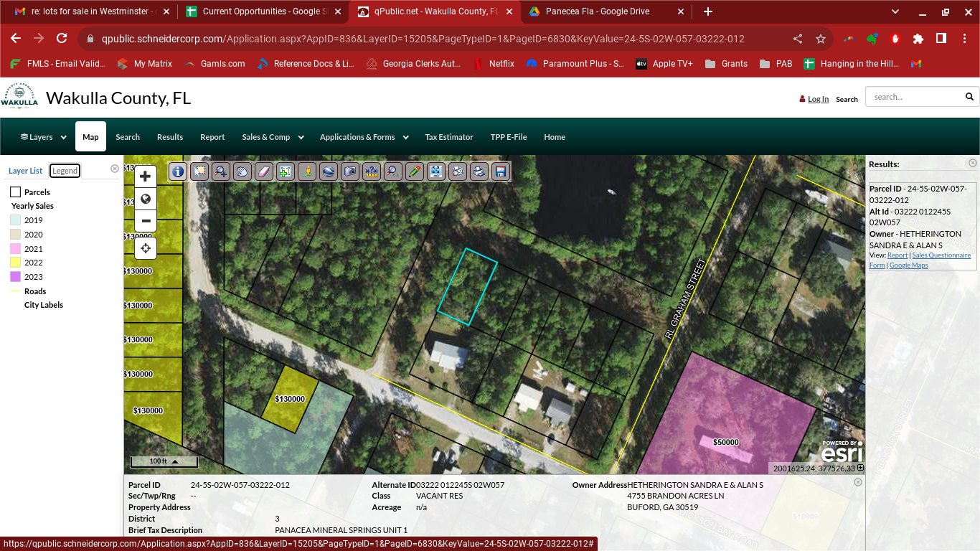This screenshot has width=980, height=551.
Task: Expand the Applications & Forms menu
Action: 364,137
